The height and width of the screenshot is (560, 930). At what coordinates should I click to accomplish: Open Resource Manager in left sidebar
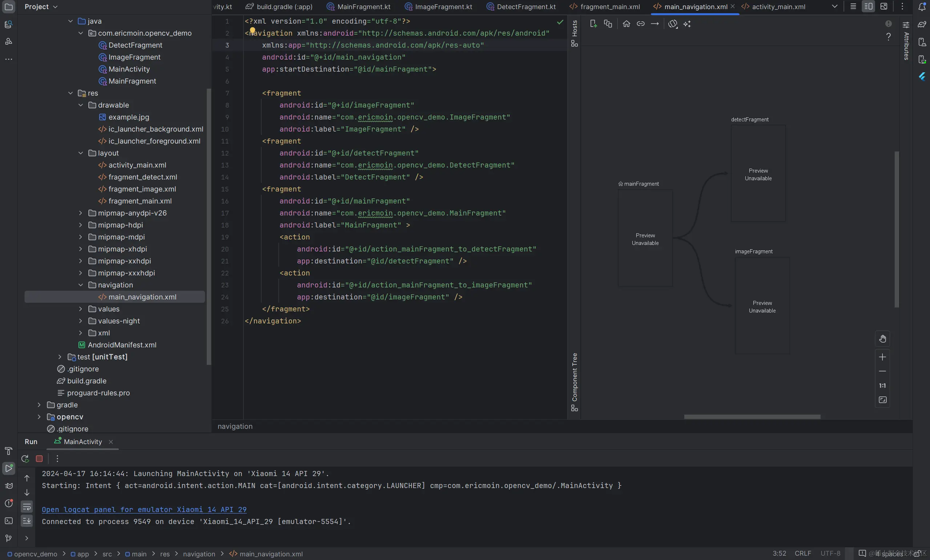[8, 24]
